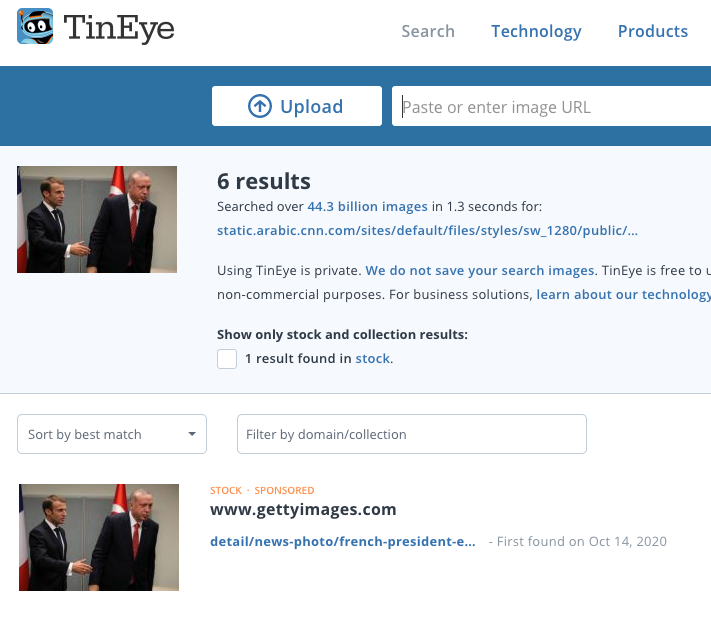Open the gettyimages detail news-photo link

pos(343,542)
